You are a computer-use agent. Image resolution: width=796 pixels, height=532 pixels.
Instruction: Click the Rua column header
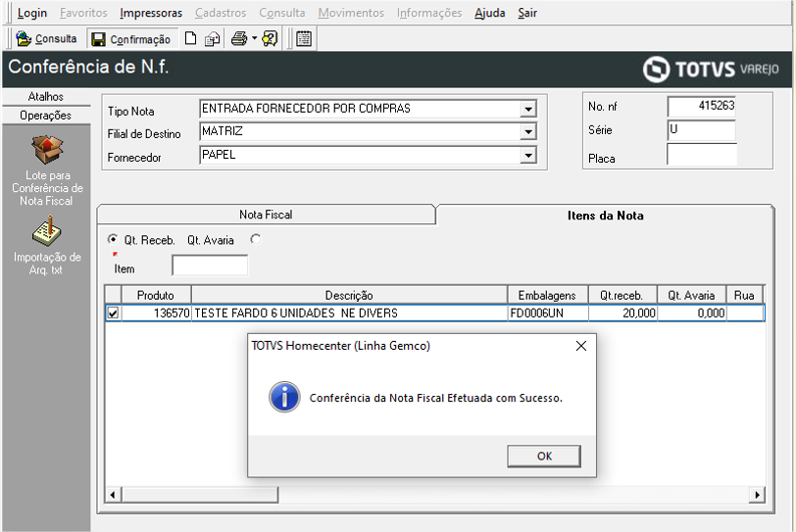tap(744, 295)
